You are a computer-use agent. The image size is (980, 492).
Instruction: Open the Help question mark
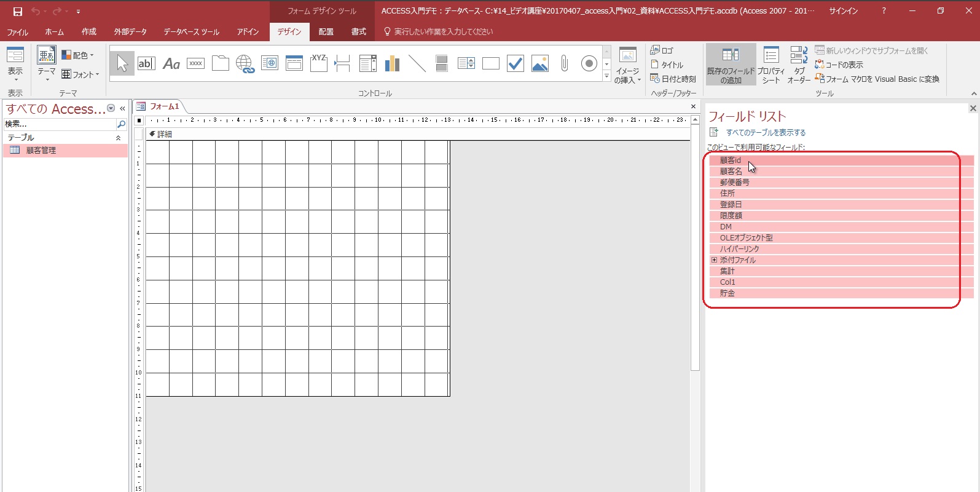[x=884, y=10]
